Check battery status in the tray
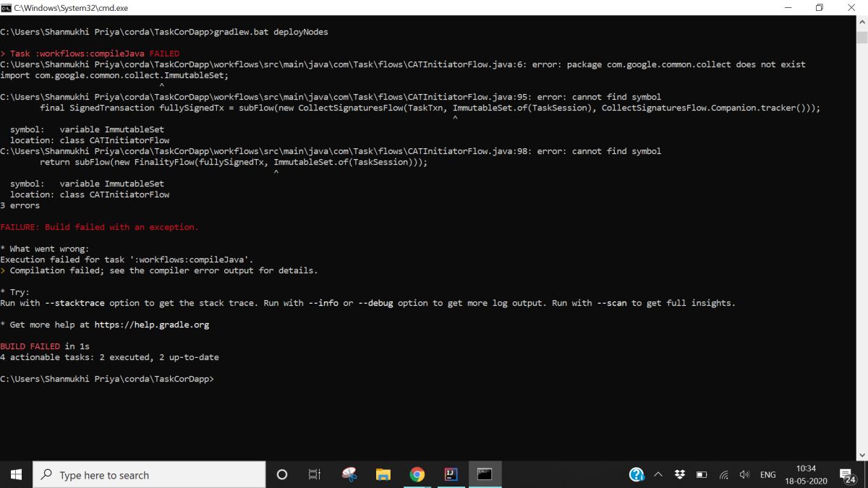The height and width of the screenshot is (488, 868). [x=701, y=475]
